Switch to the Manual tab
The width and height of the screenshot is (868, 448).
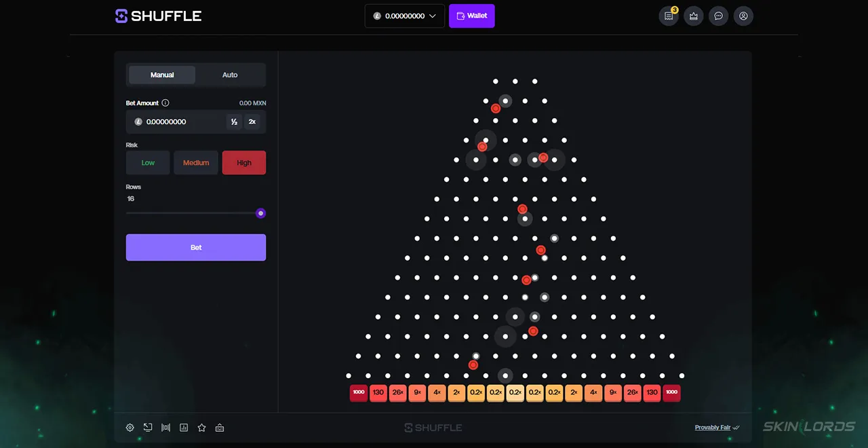(x=162, y=75)
